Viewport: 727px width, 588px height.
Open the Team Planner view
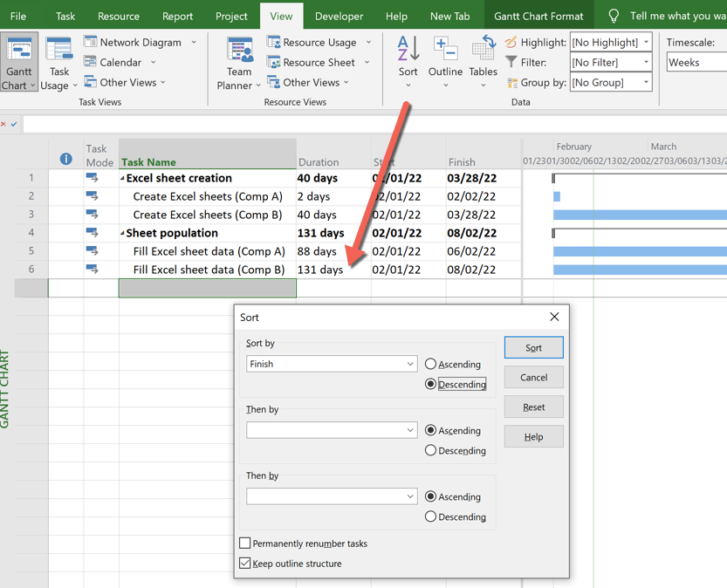point(238,63)
